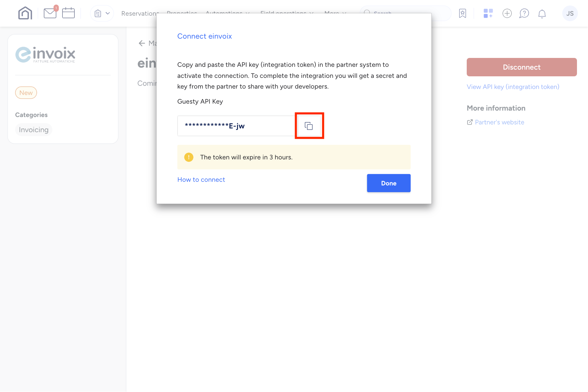Click the Done button in the dialog
Image resolution: width=588 pixels, height=392 pixels.
[388, 183]
